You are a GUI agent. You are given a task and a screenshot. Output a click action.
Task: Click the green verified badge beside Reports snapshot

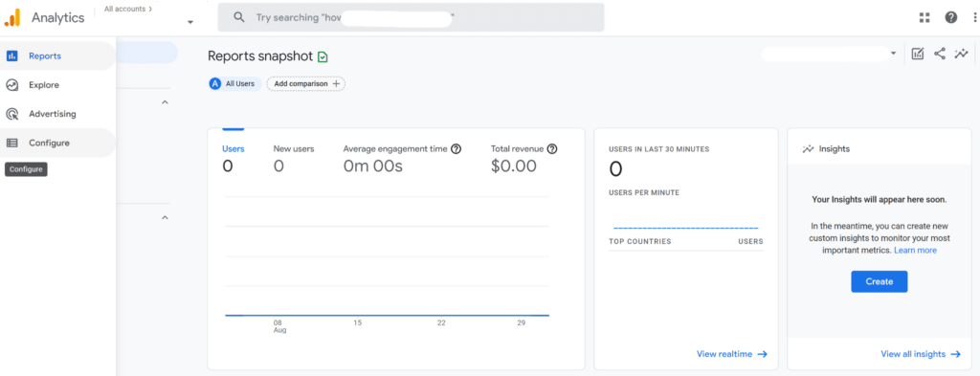(323, 56)
